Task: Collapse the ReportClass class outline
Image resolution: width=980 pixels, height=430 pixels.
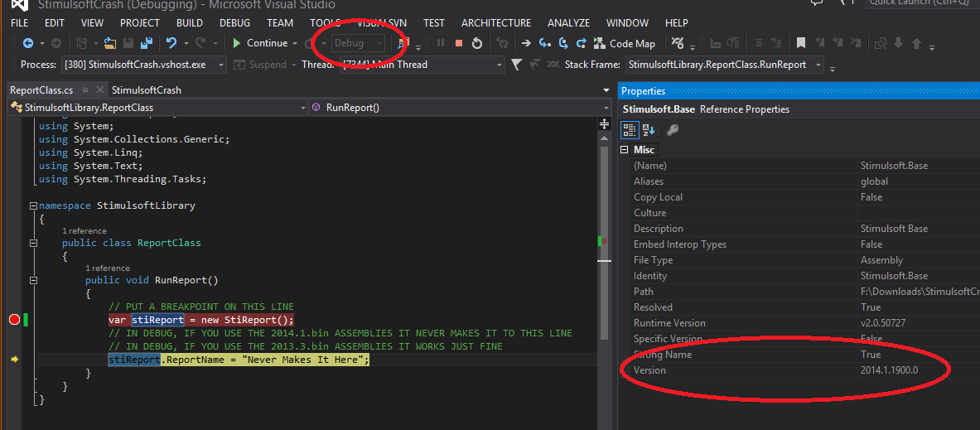Action: point(33,243)
